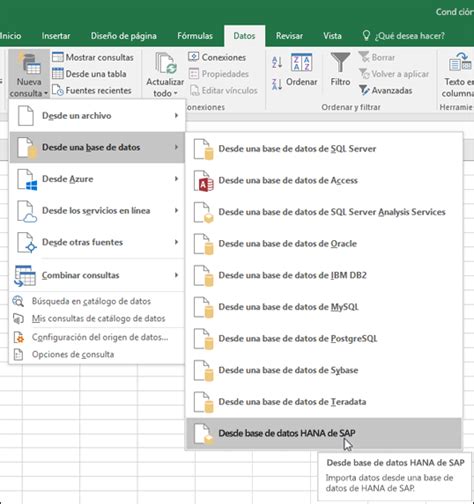
Task: Open the Conexiones dialog
Action: click(x=217, y=57)
